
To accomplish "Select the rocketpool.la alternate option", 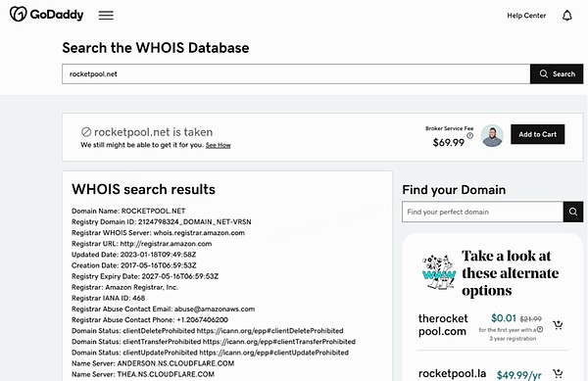I will (x=452, y=373).
